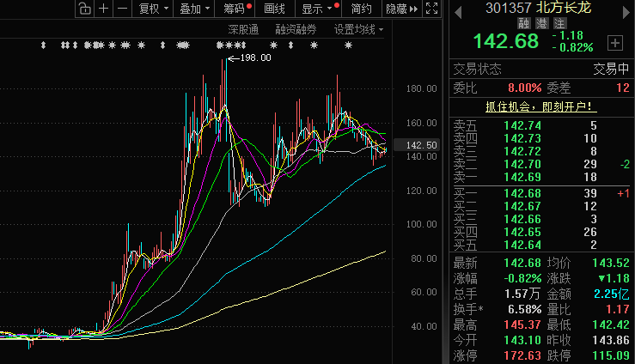Add stock to watchlist with plus box

(614, 42)
